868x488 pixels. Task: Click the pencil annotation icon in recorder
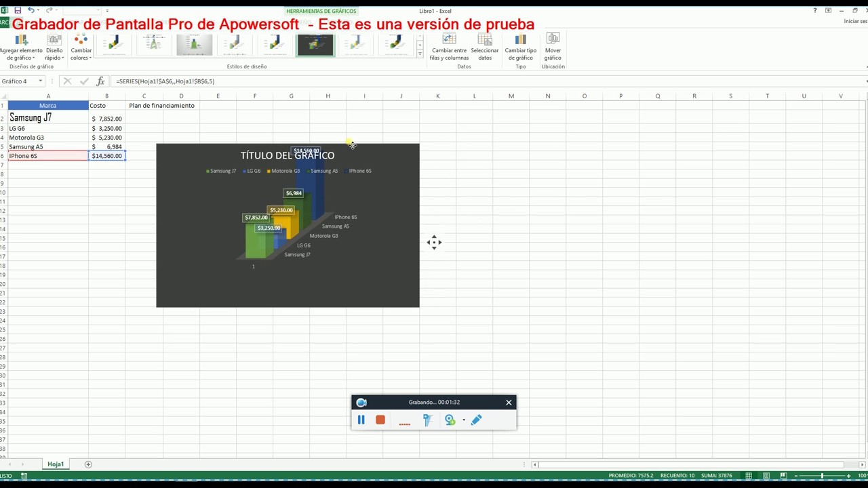pos(476,420)
